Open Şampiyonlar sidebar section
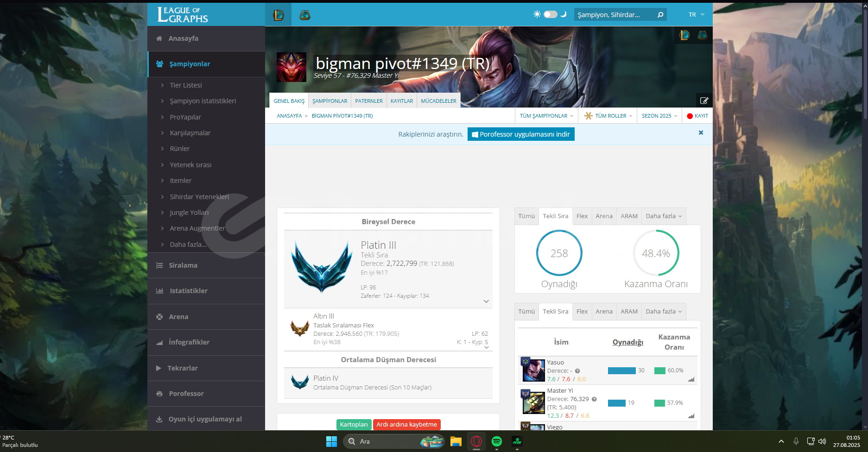The height and width of the screenshot is (452, 868). pos(206,64)
